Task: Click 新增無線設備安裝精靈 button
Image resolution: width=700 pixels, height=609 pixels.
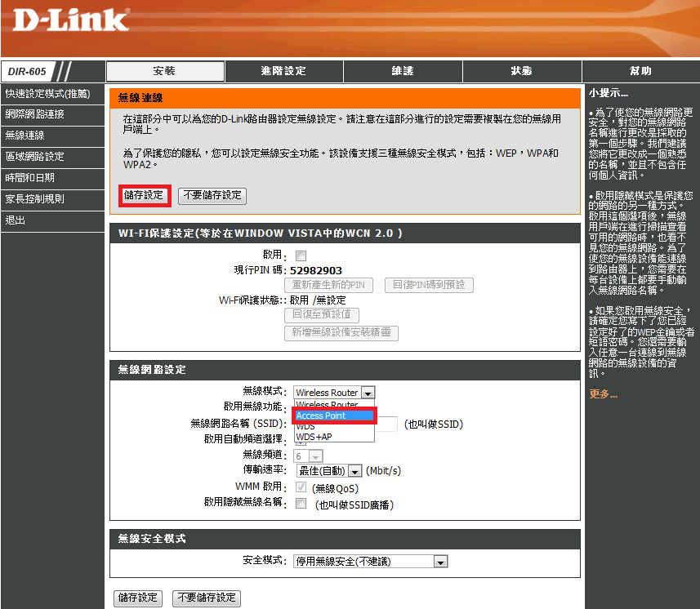Action: click(341, 333)
